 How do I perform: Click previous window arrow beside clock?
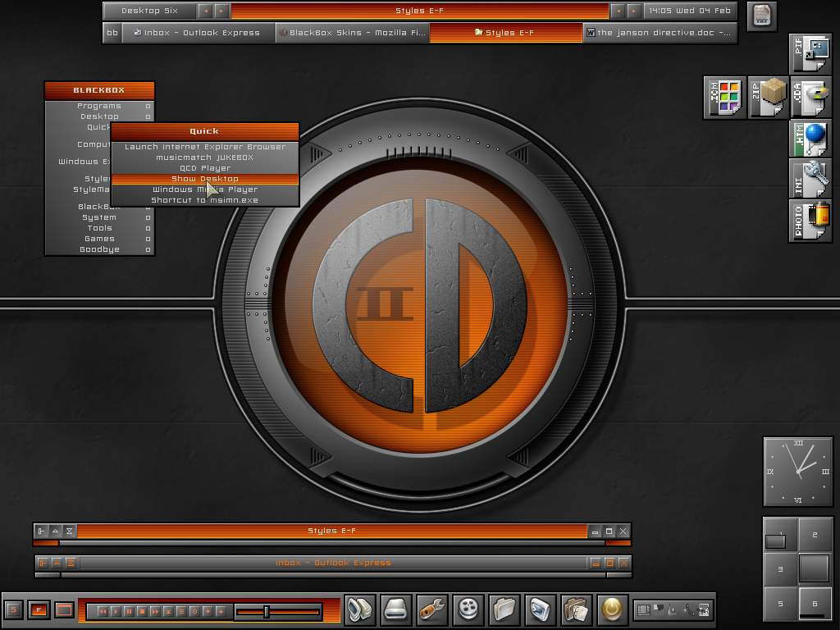(x=619, y=11)
